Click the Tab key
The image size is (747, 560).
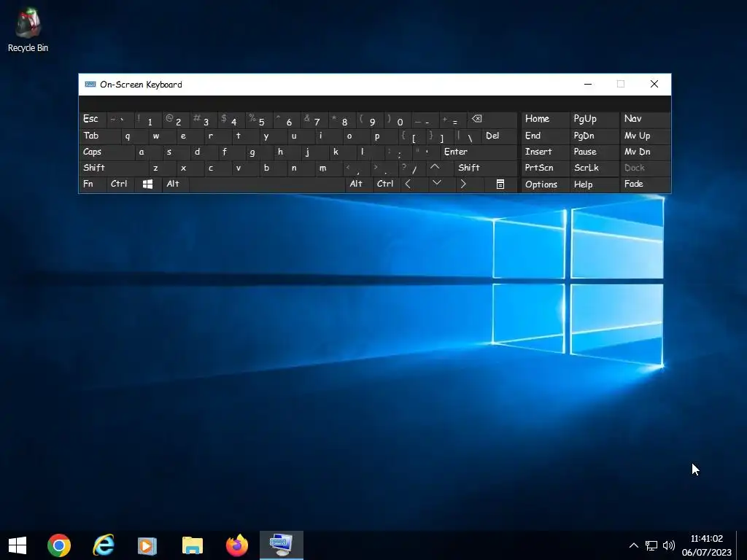coord(100,136)
